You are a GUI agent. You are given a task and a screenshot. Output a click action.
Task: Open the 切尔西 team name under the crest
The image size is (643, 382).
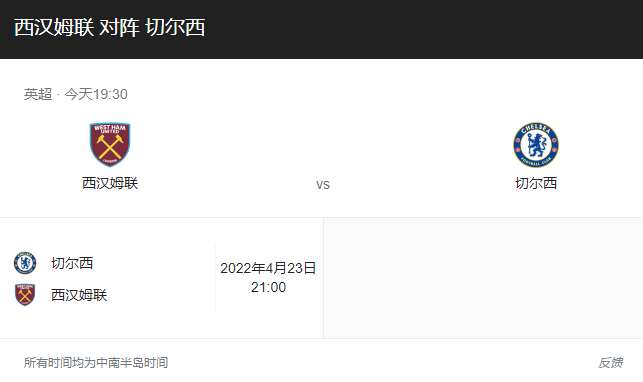[536, 183]
